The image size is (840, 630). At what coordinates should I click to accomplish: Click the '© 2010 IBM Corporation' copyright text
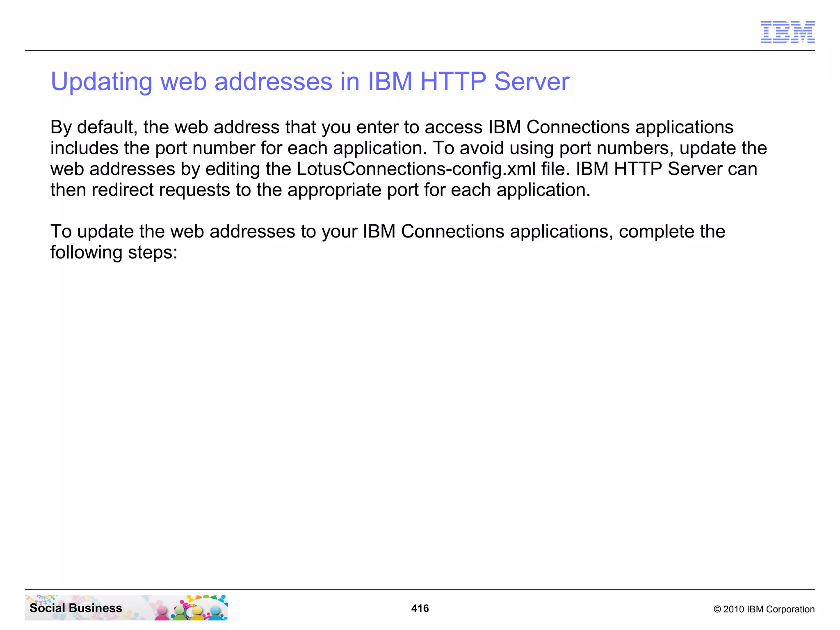764,609
